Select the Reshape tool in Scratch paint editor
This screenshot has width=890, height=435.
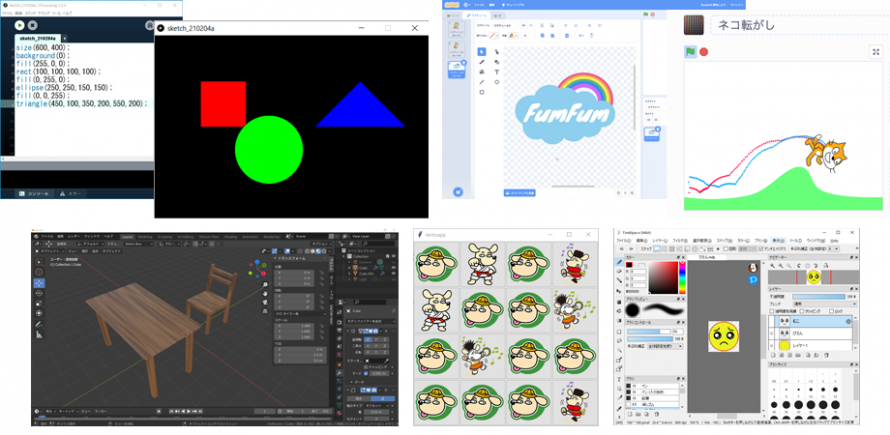(x=497, y=52)
